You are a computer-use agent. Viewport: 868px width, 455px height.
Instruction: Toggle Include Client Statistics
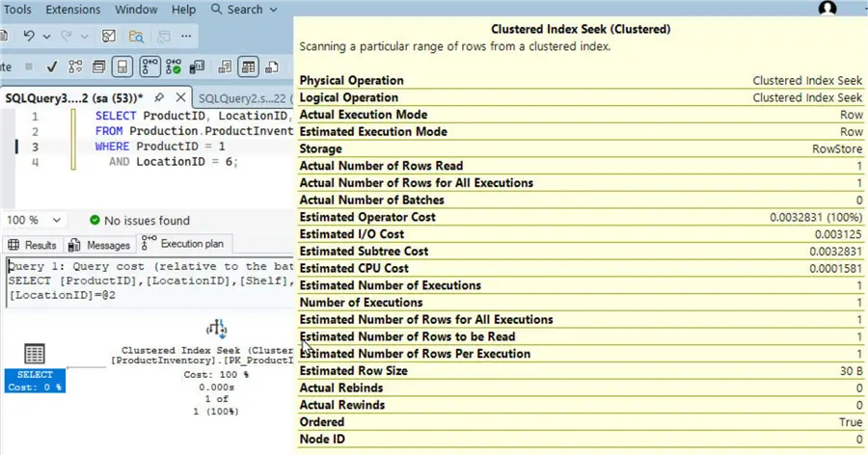click(x=197, y=67)
